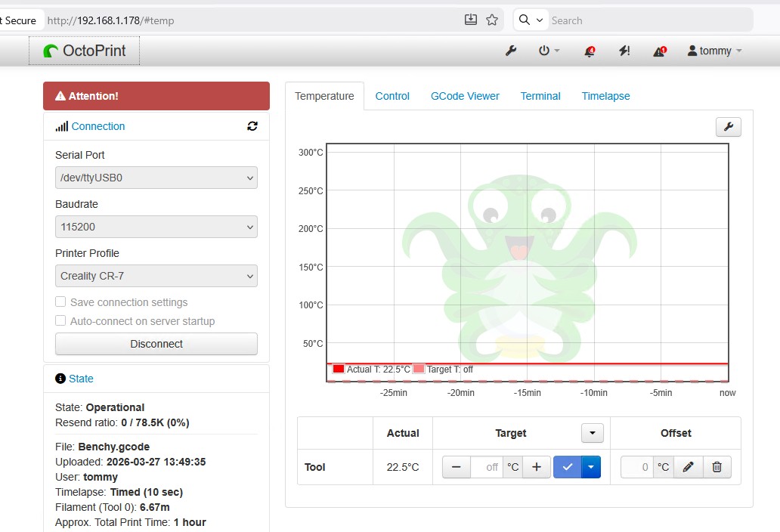Open the Serial Port dropdown
The image size is (780, 532).
(156, 178)
